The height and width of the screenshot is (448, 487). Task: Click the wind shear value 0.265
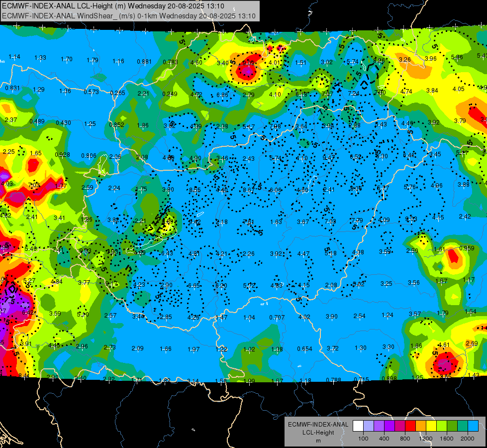(117, 93)
